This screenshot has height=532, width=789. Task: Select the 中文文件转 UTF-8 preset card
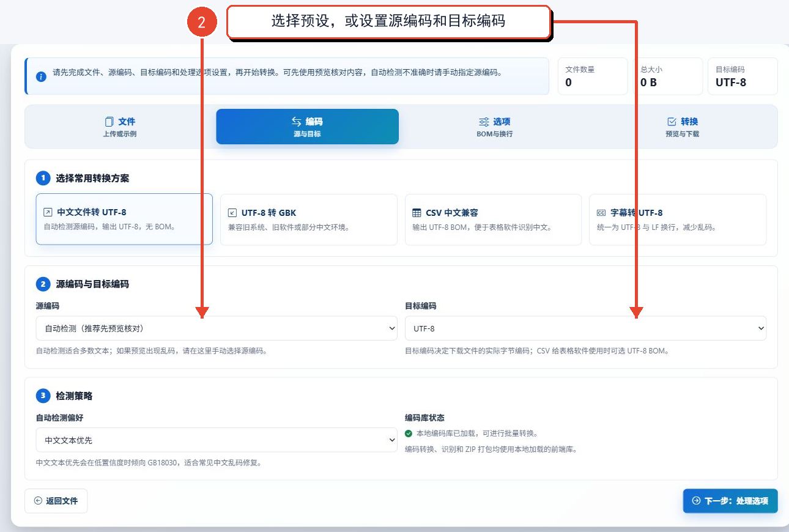click(124, 219)
